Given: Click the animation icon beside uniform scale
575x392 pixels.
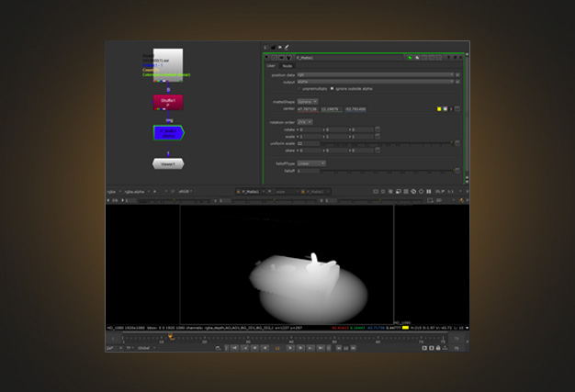Looking at the screenshot, I should (x=457, y=143).
